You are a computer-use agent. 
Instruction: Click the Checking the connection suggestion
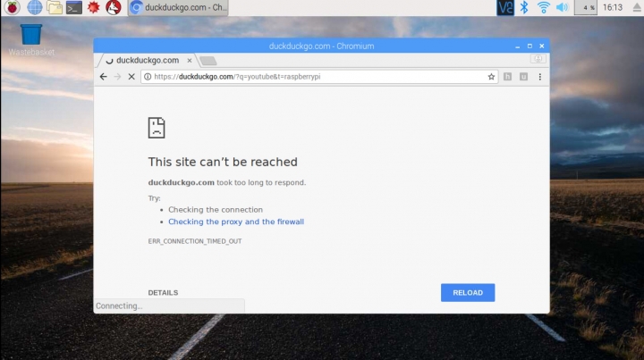[x=216, y=210]
